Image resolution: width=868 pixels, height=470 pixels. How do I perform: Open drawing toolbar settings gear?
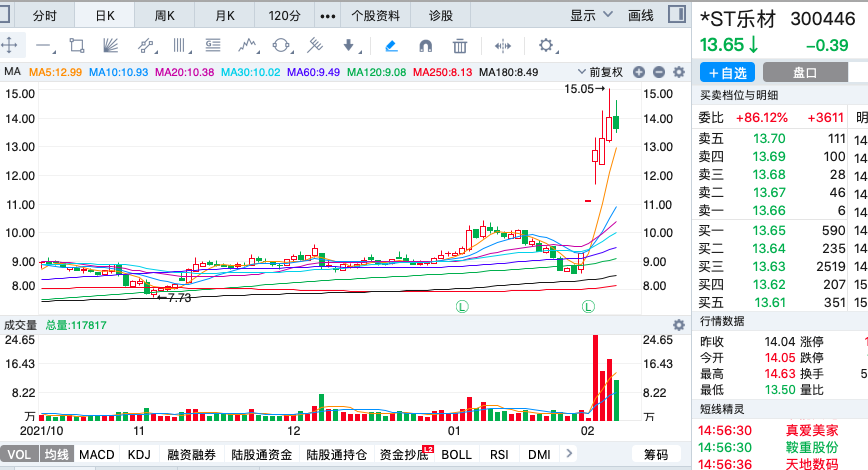(546, 45)
